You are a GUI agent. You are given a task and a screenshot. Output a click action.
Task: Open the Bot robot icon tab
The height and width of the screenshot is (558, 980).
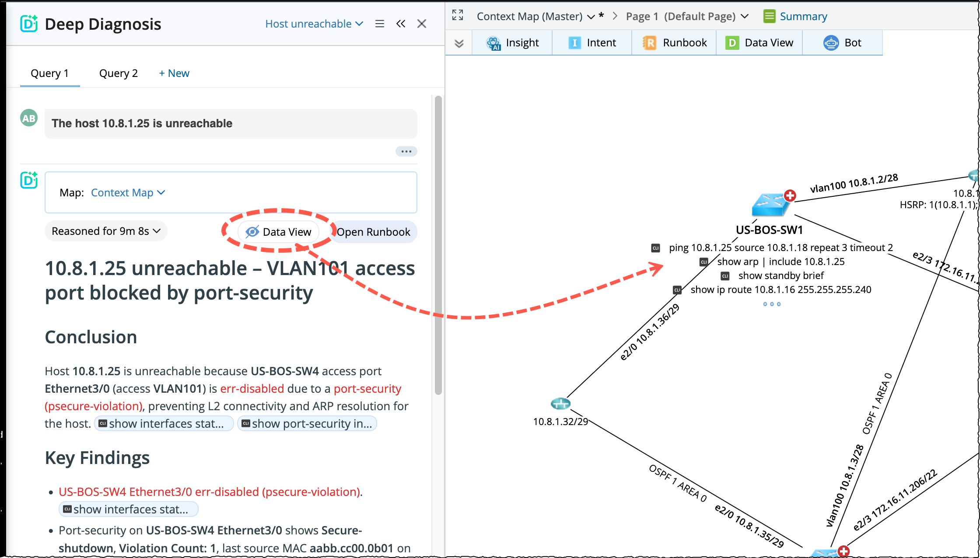coord(831,43)
